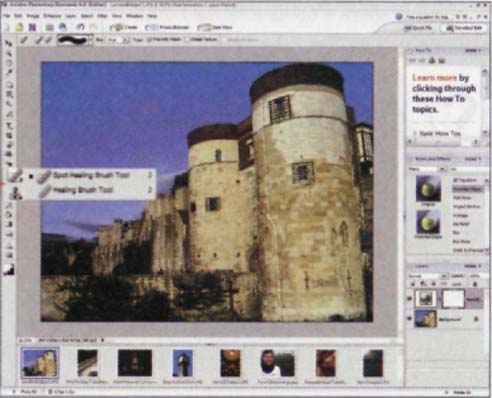The image size is (492, 398).
Task: Select the Proximity Match radio option
Action: click(x=164, y=39)
